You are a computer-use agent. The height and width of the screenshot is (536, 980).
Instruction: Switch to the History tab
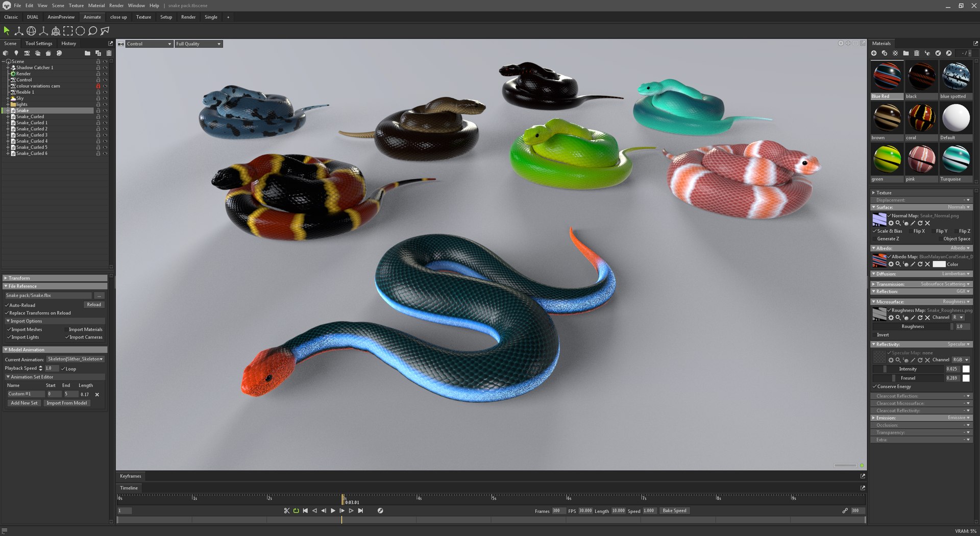68,43
